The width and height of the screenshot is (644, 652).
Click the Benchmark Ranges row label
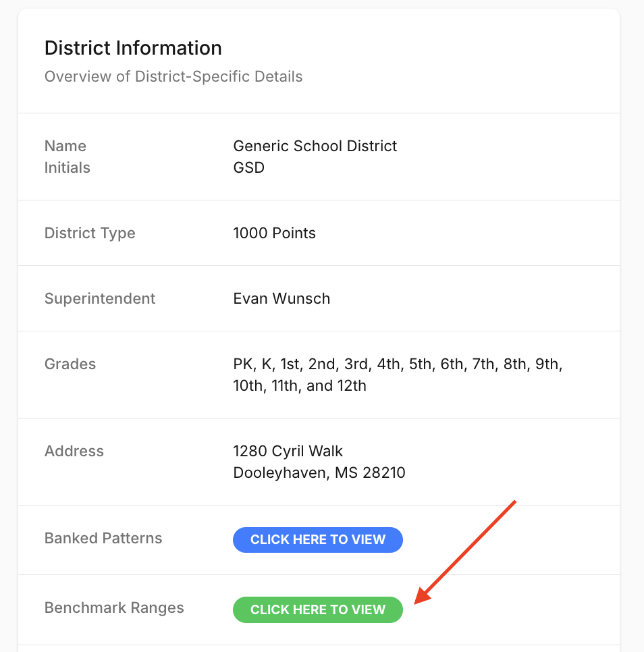pyautogui.click(x=114, y=608)
